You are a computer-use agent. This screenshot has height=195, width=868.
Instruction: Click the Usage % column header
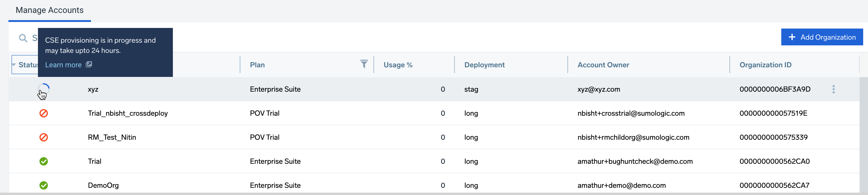(398, 65)
